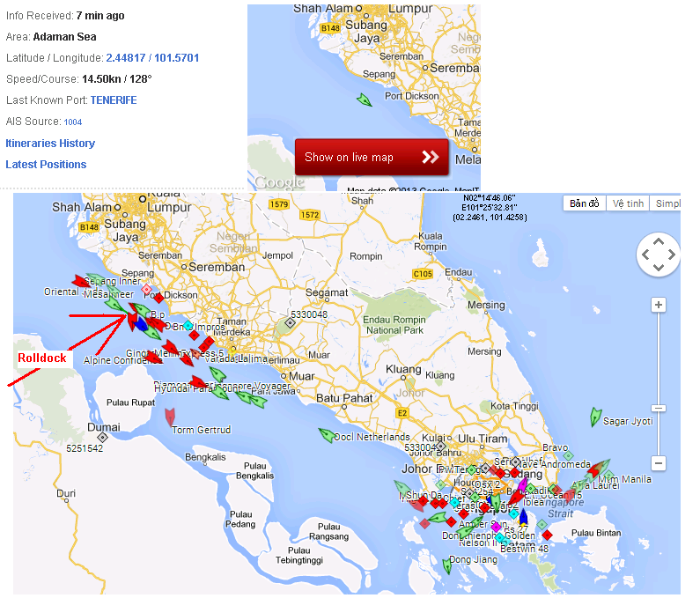Open the TENERIFE last known port link
Image resolution: width=700 pixels, height=598 pixels.
(114, 100)
